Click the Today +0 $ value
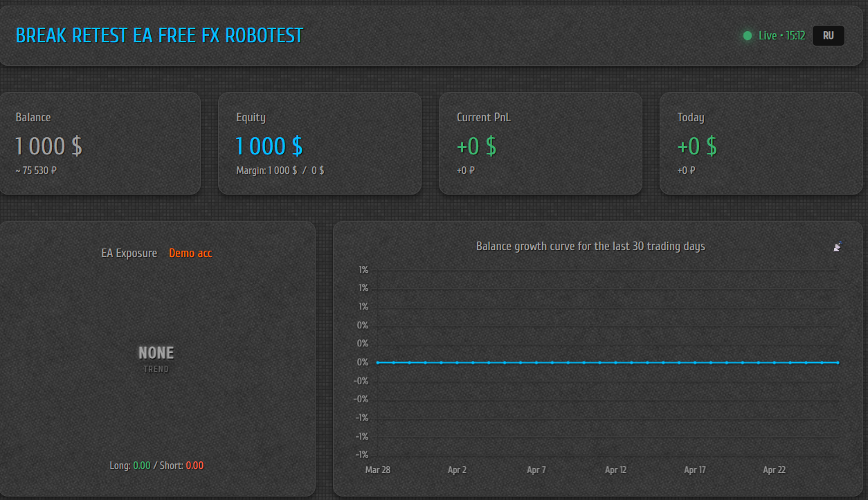Image resolution: width=868 pixels, height=500 pixels. click(x=697, y=146)
